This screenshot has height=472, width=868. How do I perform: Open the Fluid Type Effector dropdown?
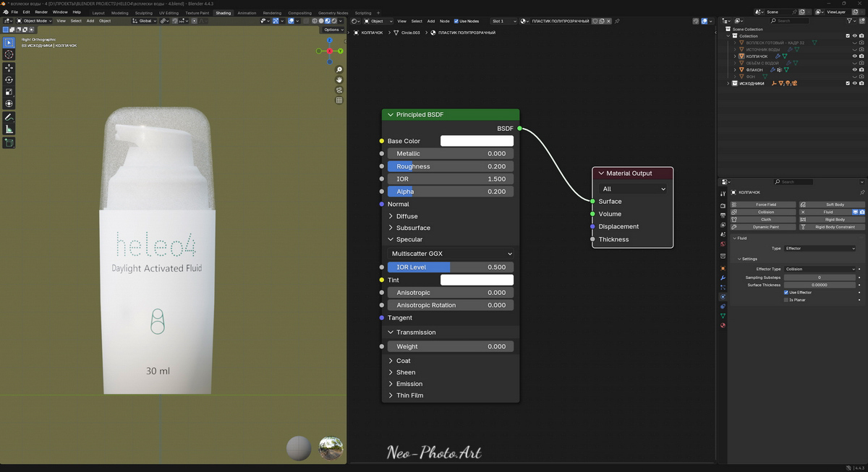click(x=820, y=249)
